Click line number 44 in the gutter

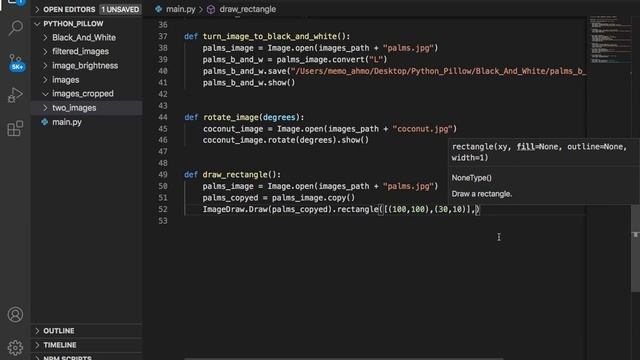click(163, 117)
